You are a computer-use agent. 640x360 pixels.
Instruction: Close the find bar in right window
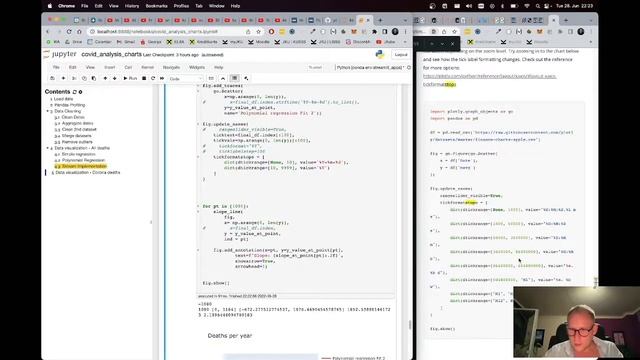(453, 44)
